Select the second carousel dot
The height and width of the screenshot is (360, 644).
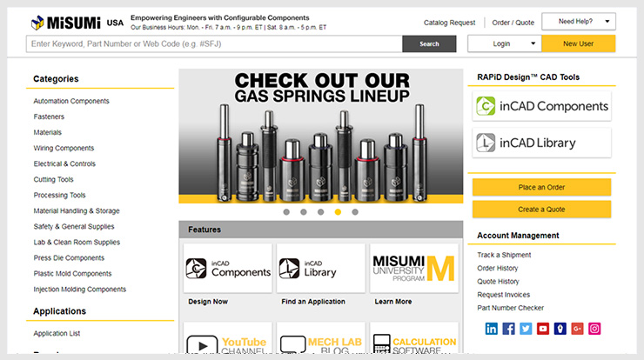pos(304,212)
